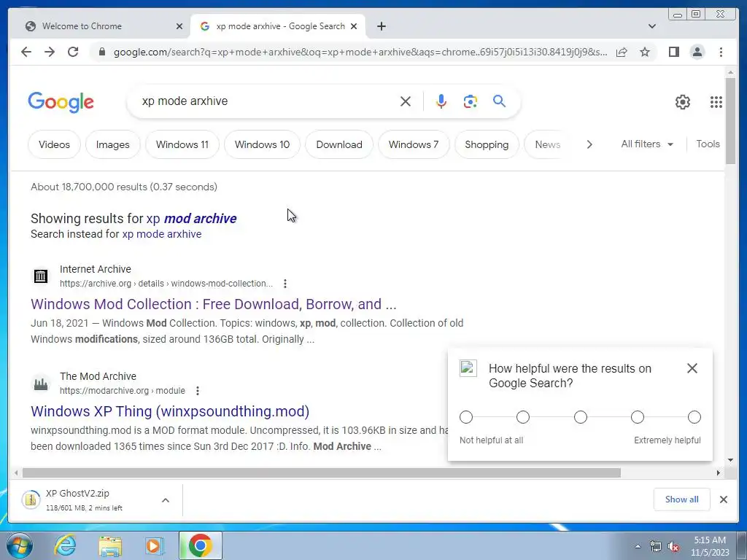Submit search with magnifier icon
The height and width of the screenshot is (560, 747).
pyautogui.click(x=499, y=101)
